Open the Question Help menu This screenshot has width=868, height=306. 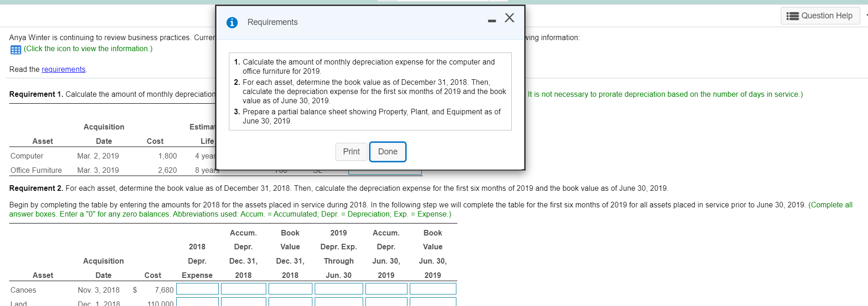point(820,15)
